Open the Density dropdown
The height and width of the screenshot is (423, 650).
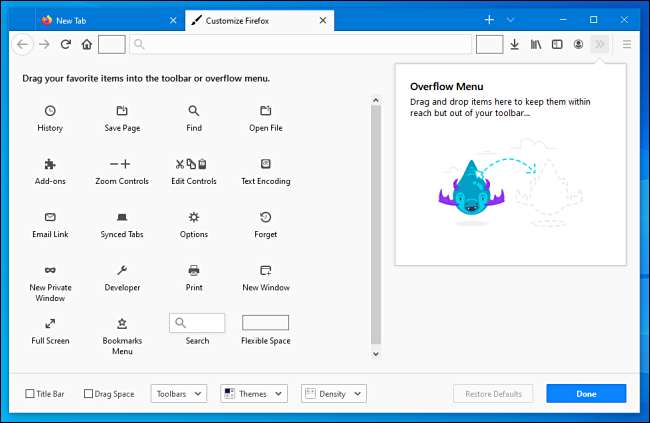tap(334, 394)
